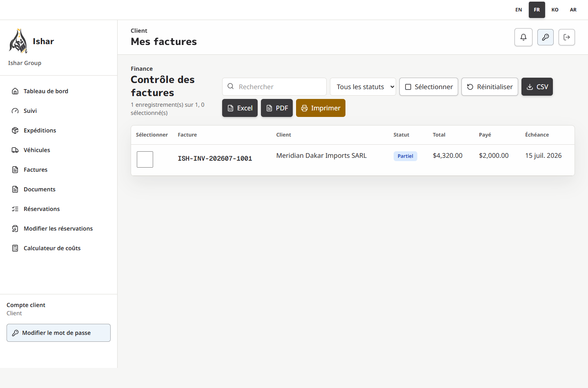The width and height of the screenshot is (588, 388).
Task: Click the Calculateur de coûts calculator icon
Action: (15, 248)
